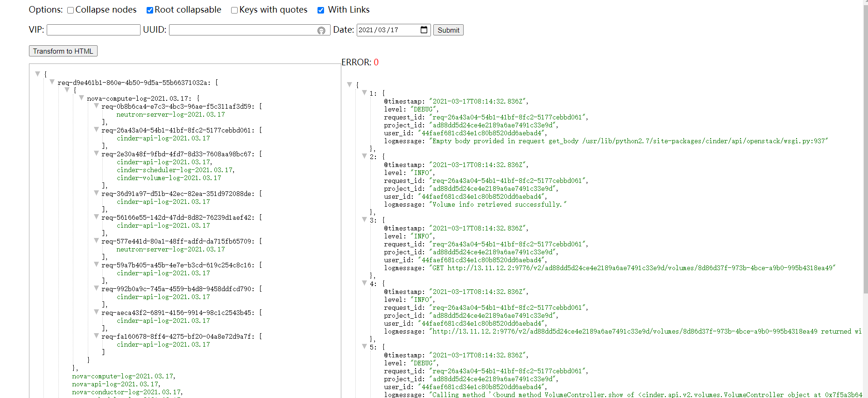The width and height of the screenshot is (868, 398).
Task: Collapse req-aeca43f2-6891-4156 array
Action: (97, 312)
